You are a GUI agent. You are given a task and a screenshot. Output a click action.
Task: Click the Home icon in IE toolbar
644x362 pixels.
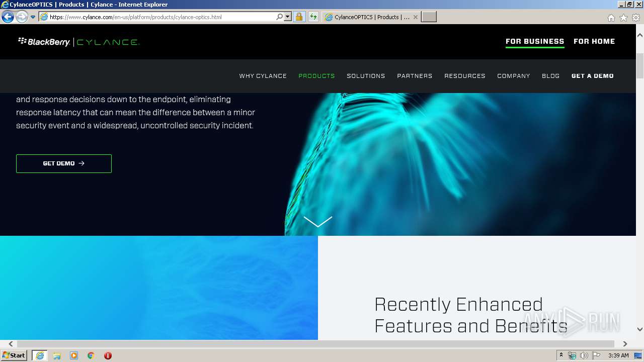pyautogui.click(x=611, y=18)
